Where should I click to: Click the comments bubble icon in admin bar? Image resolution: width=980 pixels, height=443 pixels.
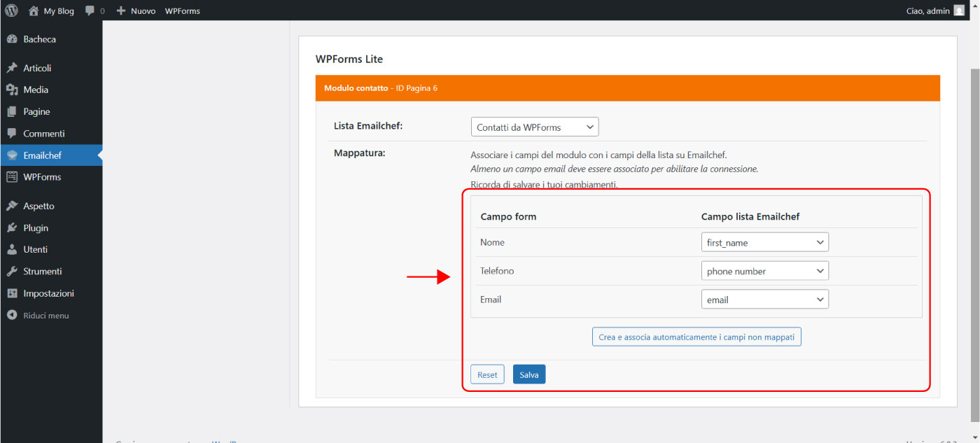90,11
